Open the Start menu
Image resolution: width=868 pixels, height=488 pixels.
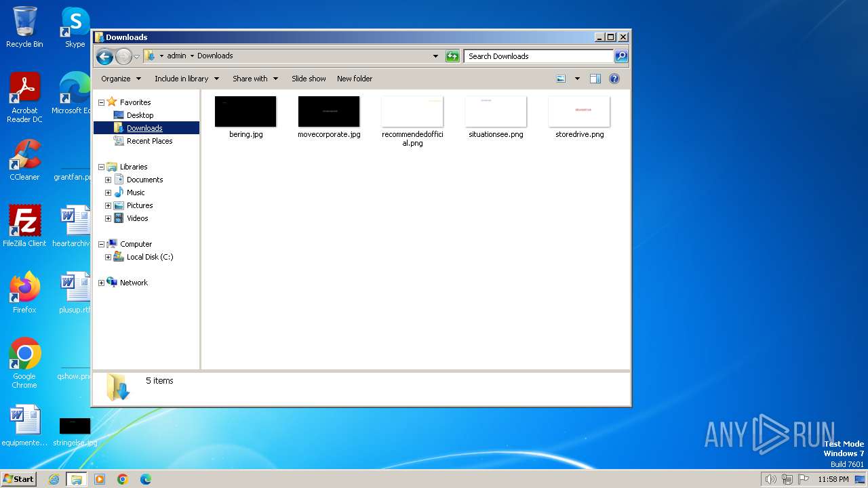point(18,479)
